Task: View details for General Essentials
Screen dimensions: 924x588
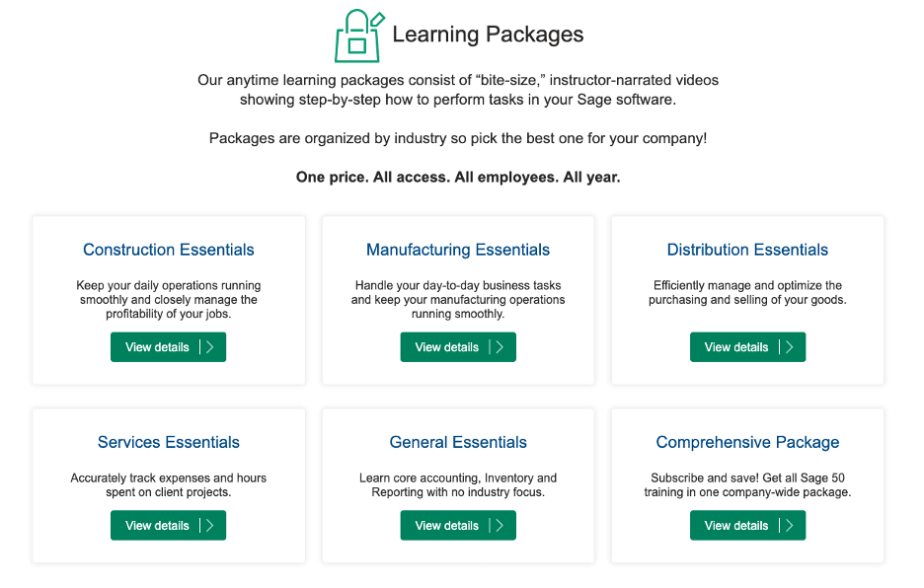Action: pos(458,526)
